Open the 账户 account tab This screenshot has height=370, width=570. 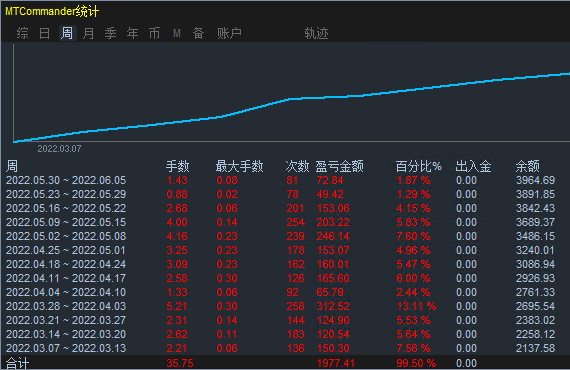point(229,33)
